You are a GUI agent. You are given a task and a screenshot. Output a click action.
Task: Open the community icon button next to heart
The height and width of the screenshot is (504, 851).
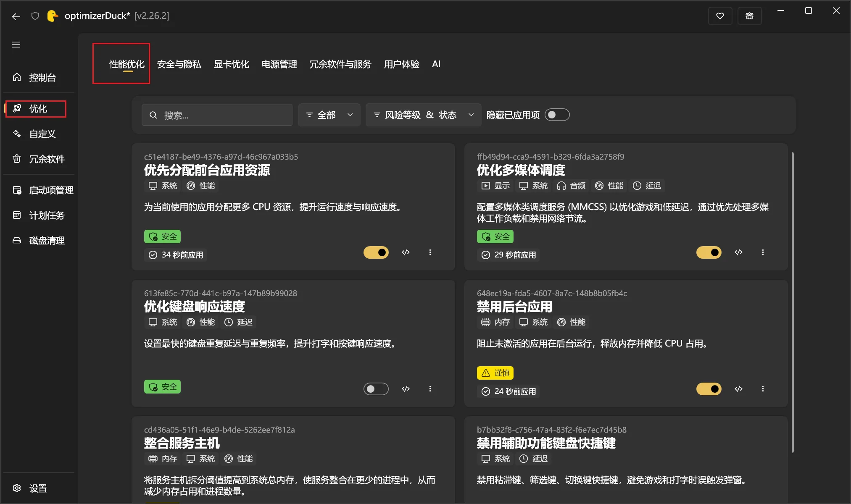tap(749, 16)
